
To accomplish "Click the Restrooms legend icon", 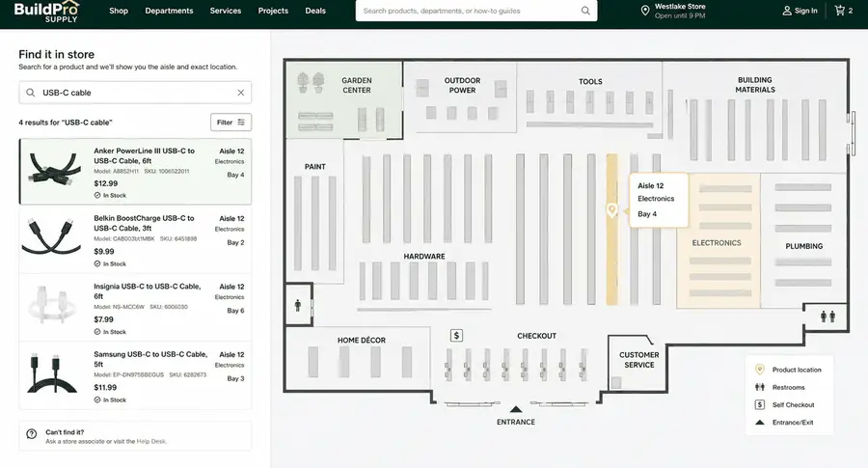I will [x=760, y=387].
